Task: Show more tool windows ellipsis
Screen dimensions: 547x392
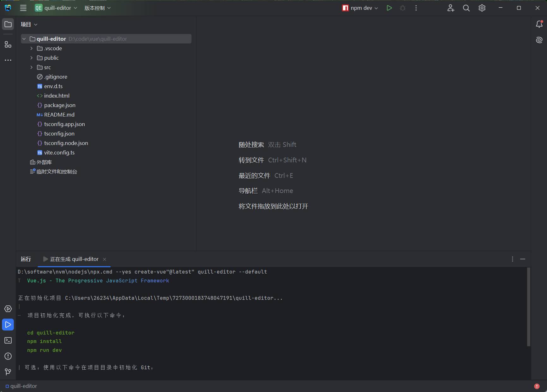Action: point(8,60)
